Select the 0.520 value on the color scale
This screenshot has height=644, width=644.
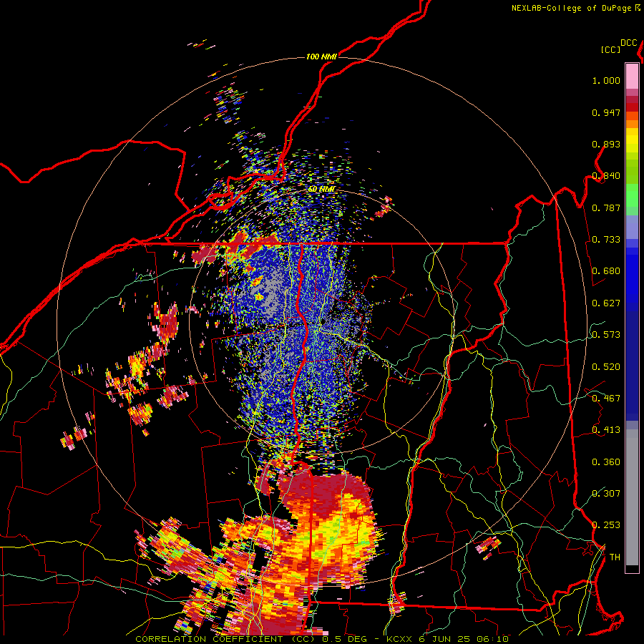[x=606, y=367]
